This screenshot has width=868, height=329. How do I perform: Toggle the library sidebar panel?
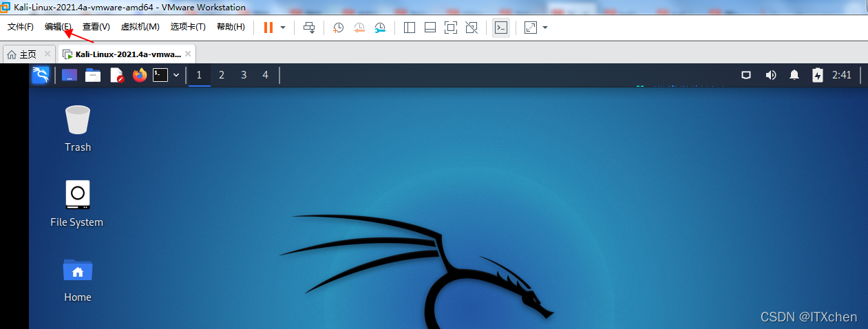410,28
